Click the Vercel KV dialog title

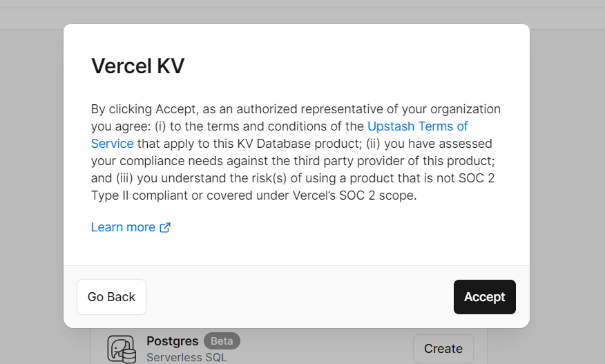click(x=137, y=66)
